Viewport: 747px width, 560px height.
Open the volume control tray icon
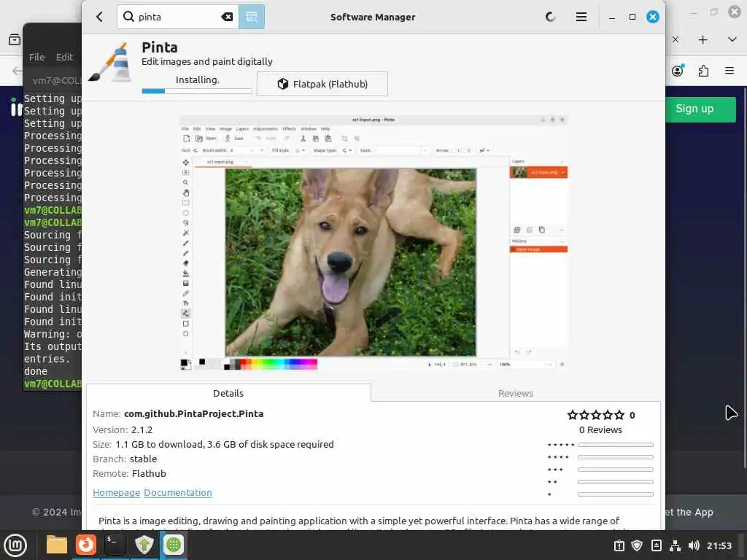694,545
